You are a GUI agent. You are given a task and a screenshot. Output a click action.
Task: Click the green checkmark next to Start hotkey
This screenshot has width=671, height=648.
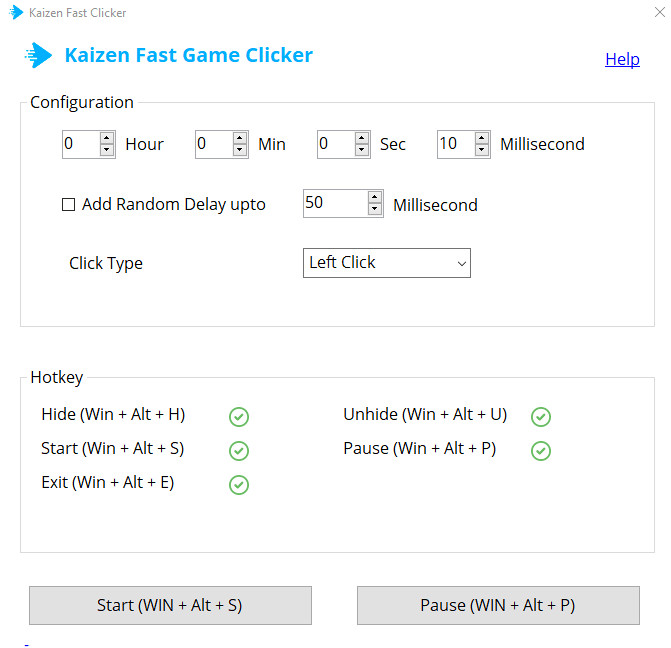point(239,451)
